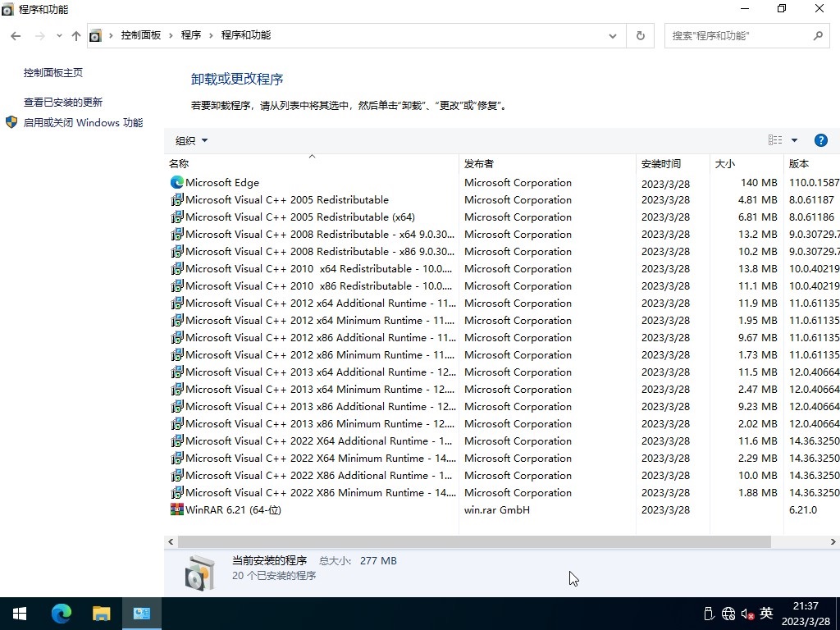Open the 组织 dropdown menu
Image resolution: width=840 pixels, height=630 pixels.
189,140
